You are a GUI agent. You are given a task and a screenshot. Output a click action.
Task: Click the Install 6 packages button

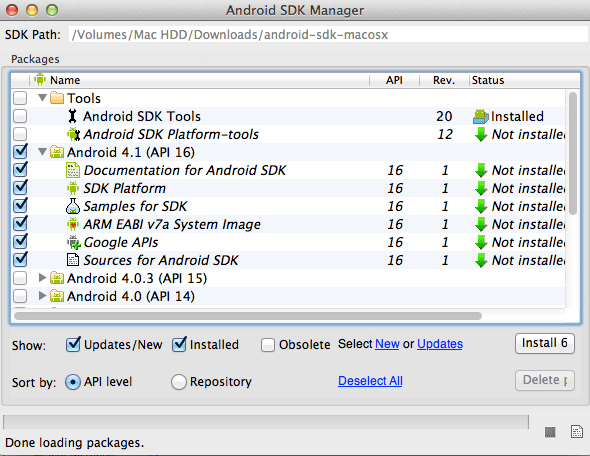(x=544, y=343)
